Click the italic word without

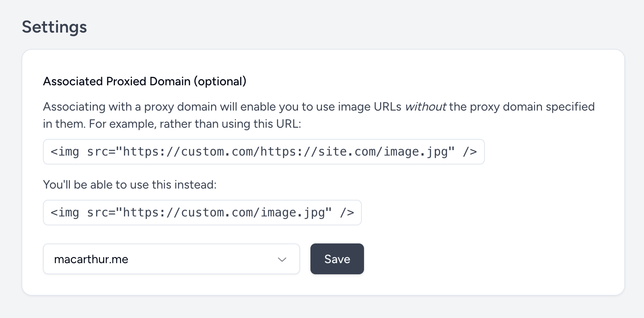click(x=425, y=106)
